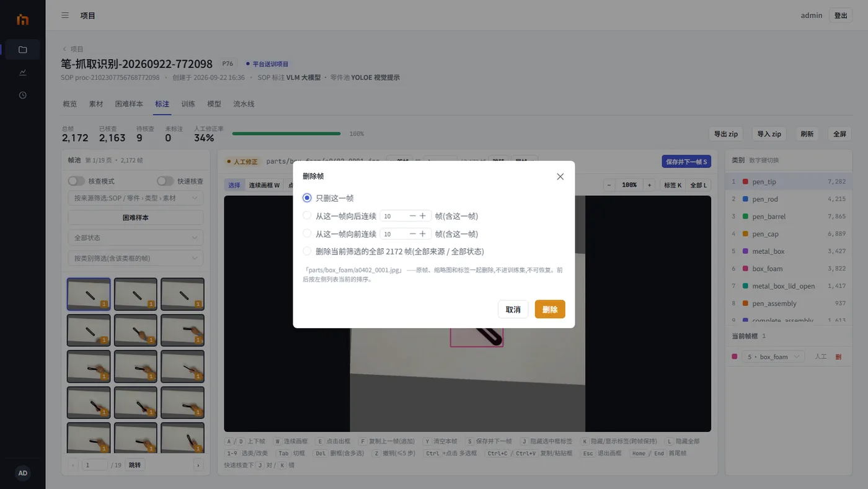This screenshot has width=868, height=489.
Task: Toggle the 核查模式 switch
Action: click(x=76, y=181)
